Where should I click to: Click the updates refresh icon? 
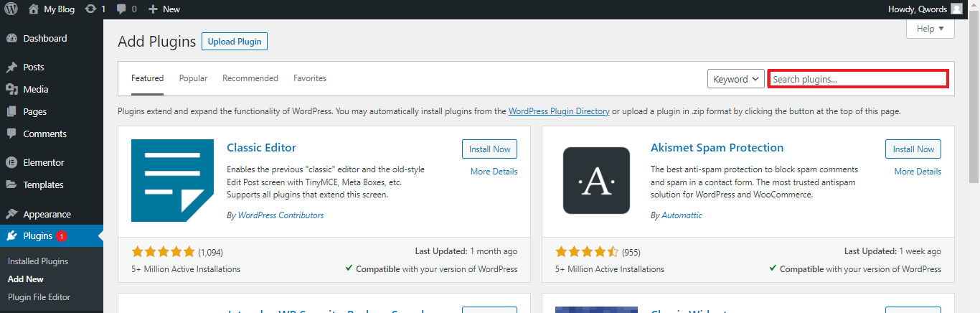point(90,9)
